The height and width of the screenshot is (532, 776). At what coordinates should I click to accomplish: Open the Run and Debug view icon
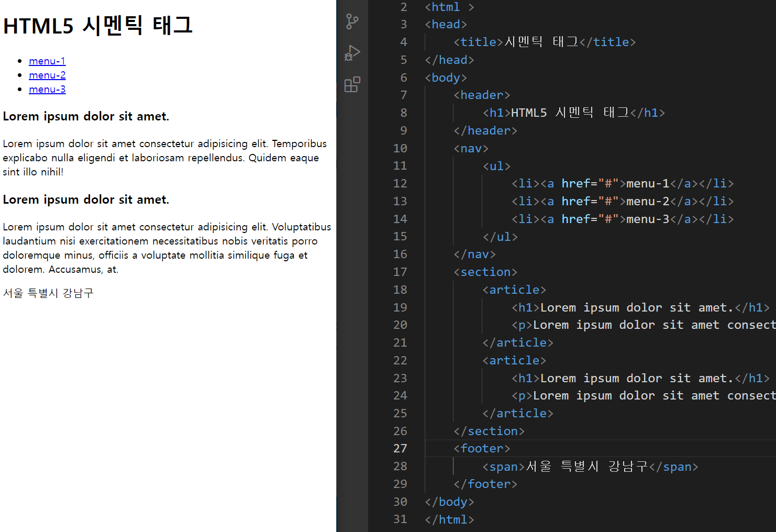pyautogui.click(x=352, y=53)
